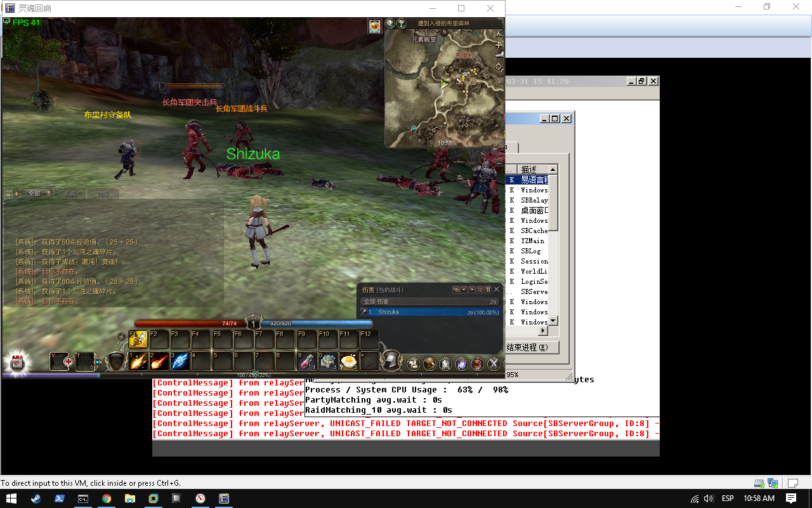Close the 伤害 damage meter panel
The image size is (812, 508).
(x=497, y=290)
